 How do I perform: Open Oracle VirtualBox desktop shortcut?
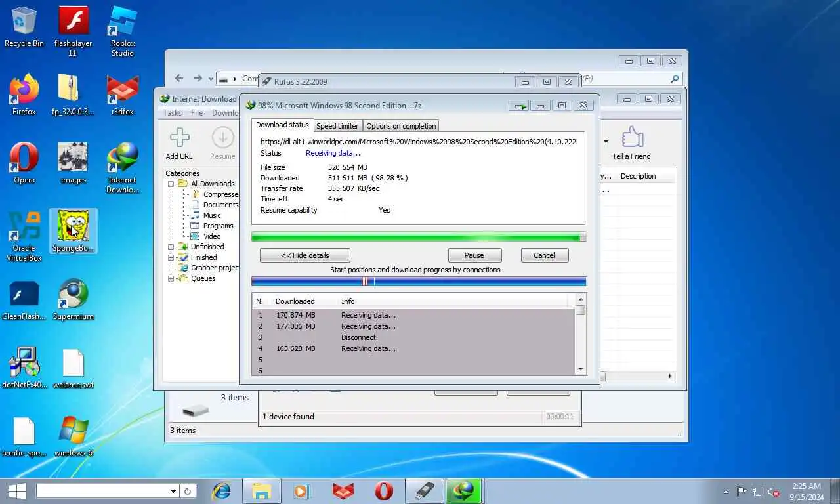(x=24, y=236)
